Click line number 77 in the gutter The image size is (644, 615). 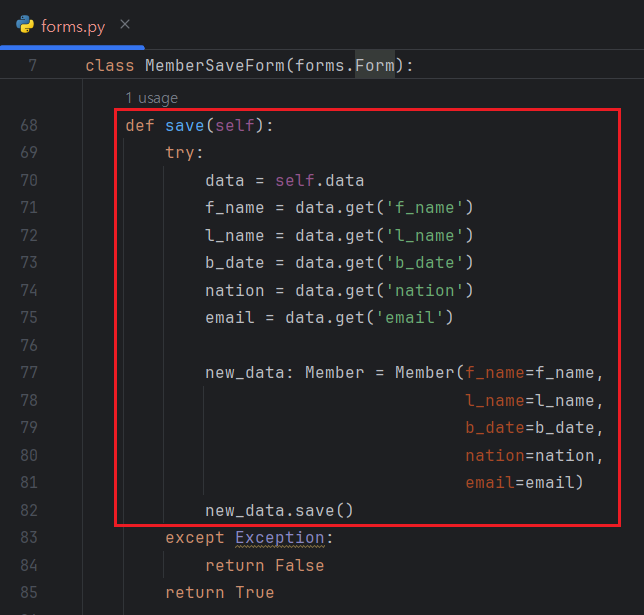(28, 373)
